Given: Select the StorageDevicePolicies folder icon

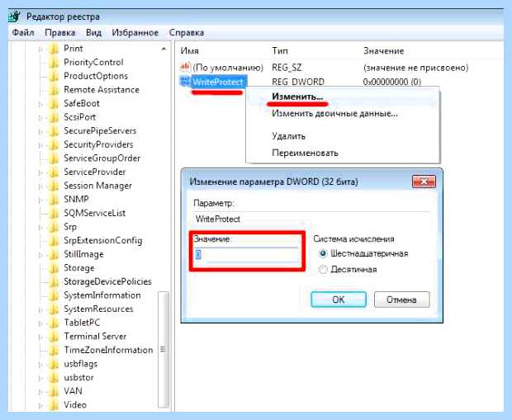Looking at the screenshot, I should click(x=54, y=282).
